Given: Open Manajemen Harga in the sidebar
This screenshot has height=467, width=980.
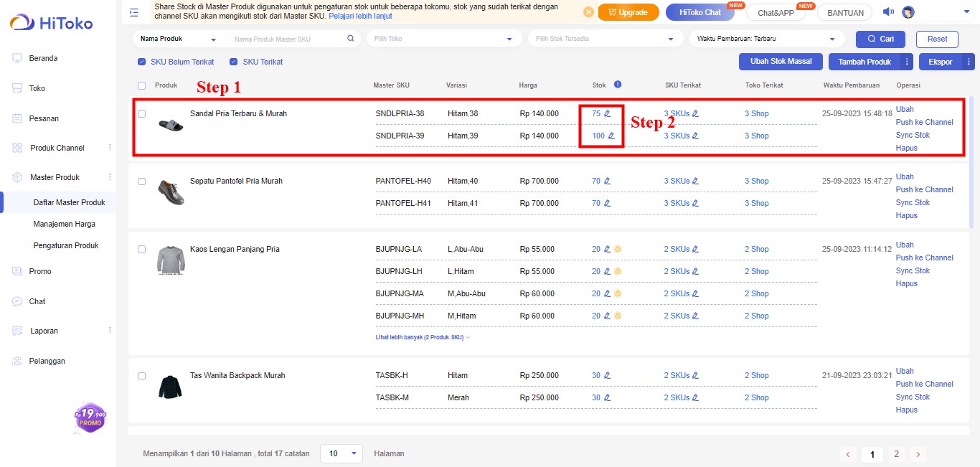Looking at the screenshot, I should 64,224.
